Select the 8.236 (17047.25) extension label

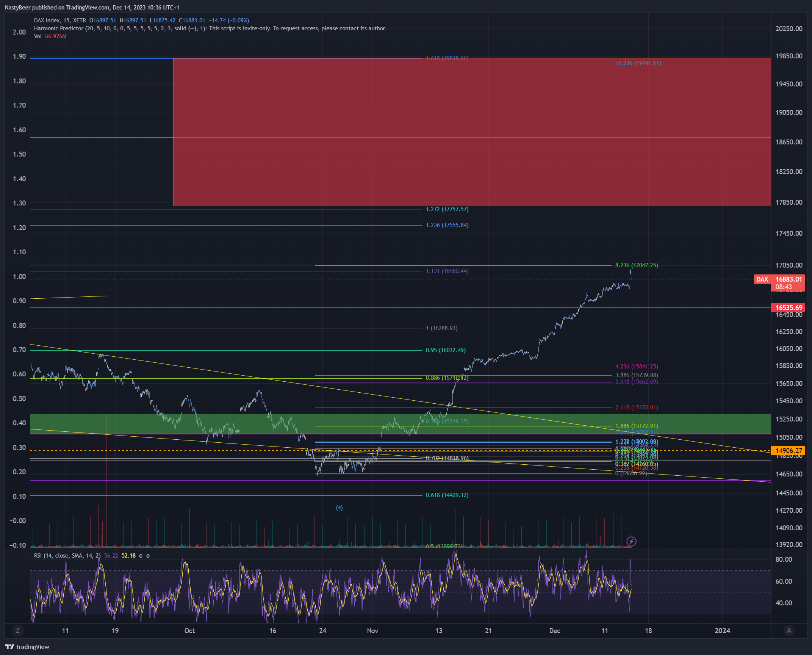click(637, 265)
